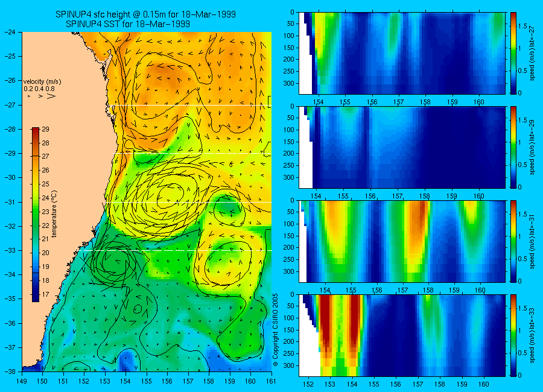The height and width of the screenshot is (392, 543).
Task: Select the 'speed (m/s) lat=-27' label
Action: point(532,53)
